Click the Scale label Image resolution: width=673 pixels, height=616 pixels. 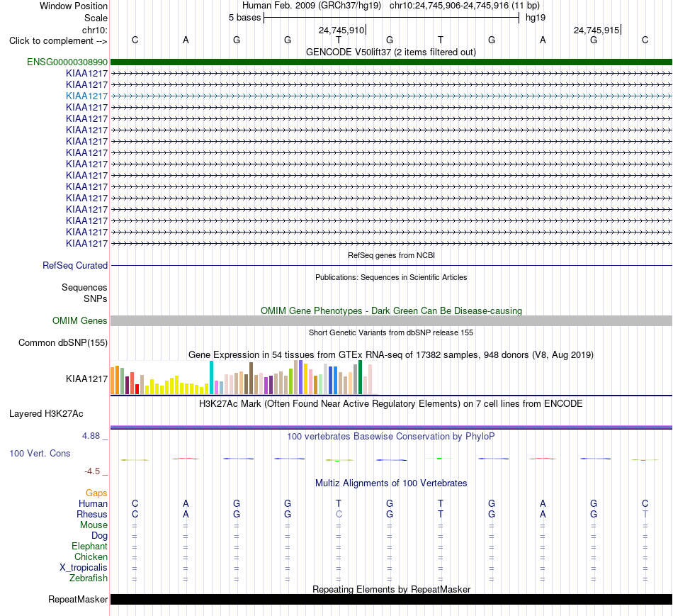96,18
